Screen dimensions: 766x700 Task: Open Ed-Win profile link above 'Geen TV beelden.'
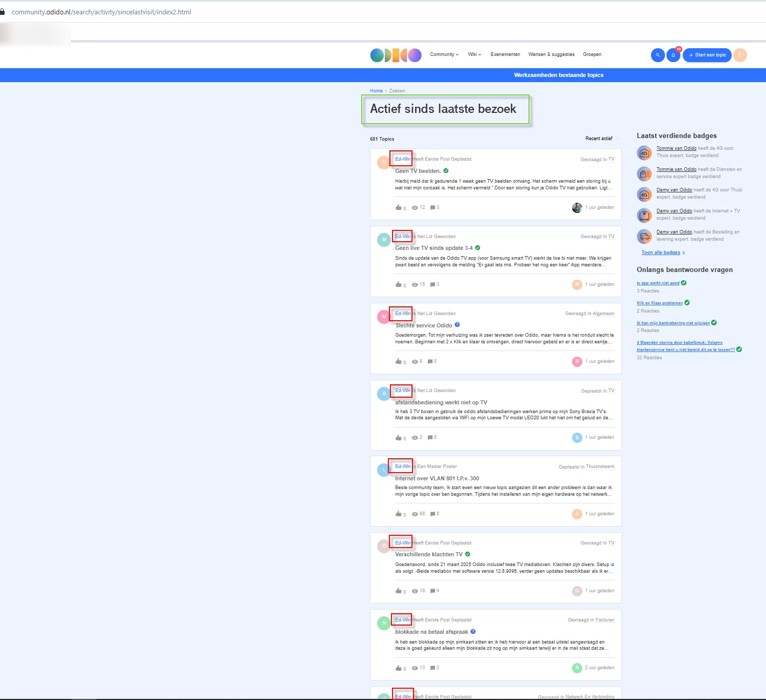(403, 159)
